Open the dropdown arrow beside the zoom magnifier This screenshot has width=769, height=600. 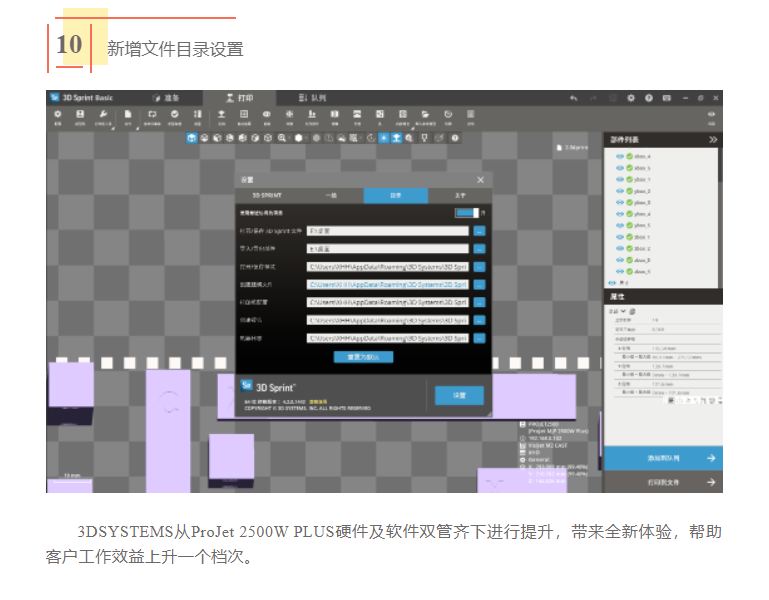[290, 138]
